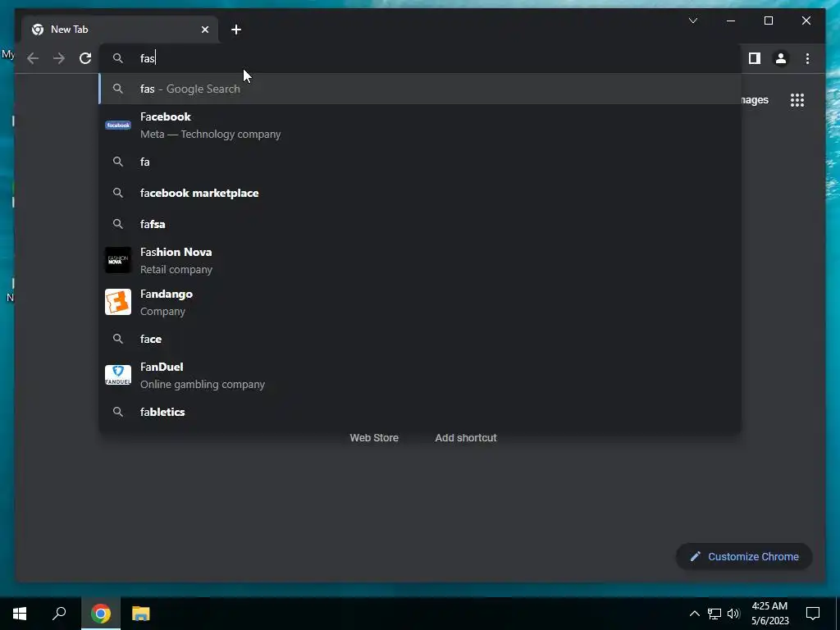Select Fashion Nova suggestion

click(x=421, y=260)
